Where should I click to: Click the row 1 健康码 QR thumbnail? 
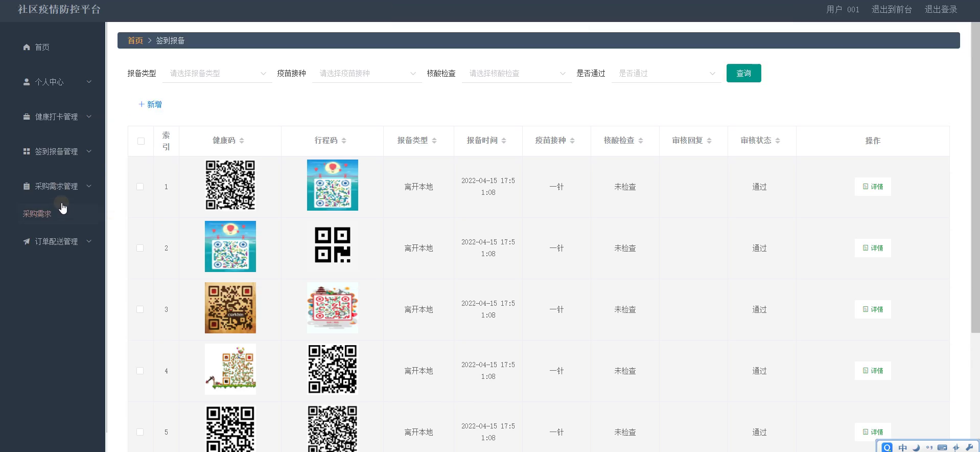tap(230, 185)
